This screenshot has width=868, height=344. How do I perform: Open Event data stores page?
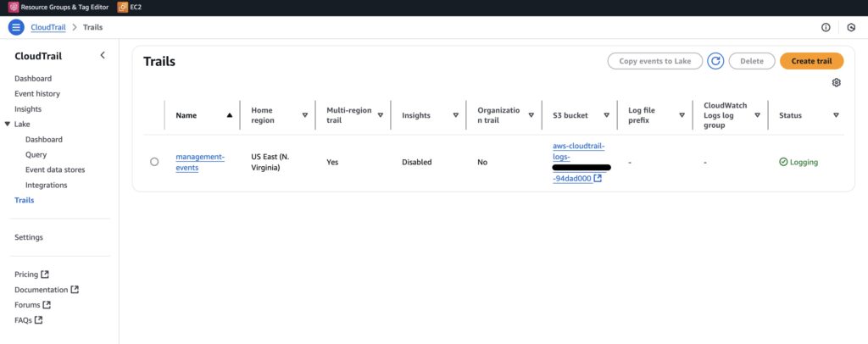pyautogui.click(x=55, y=169)
